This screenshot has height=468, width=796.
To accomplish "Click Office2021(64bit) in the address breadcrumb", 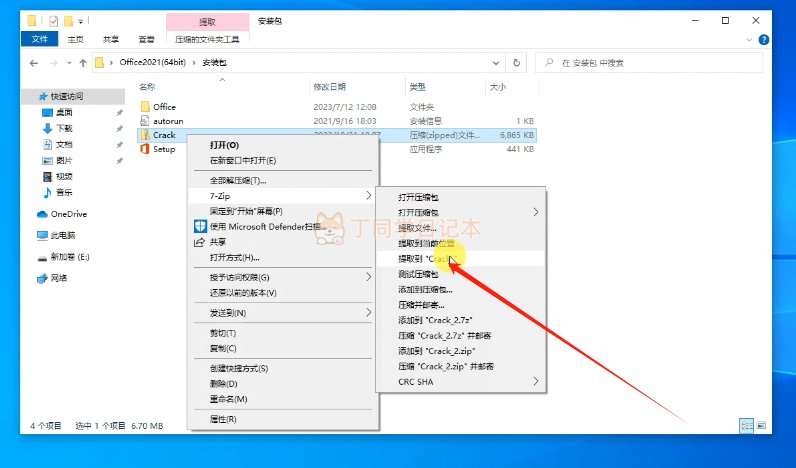I will pos(152,62).
